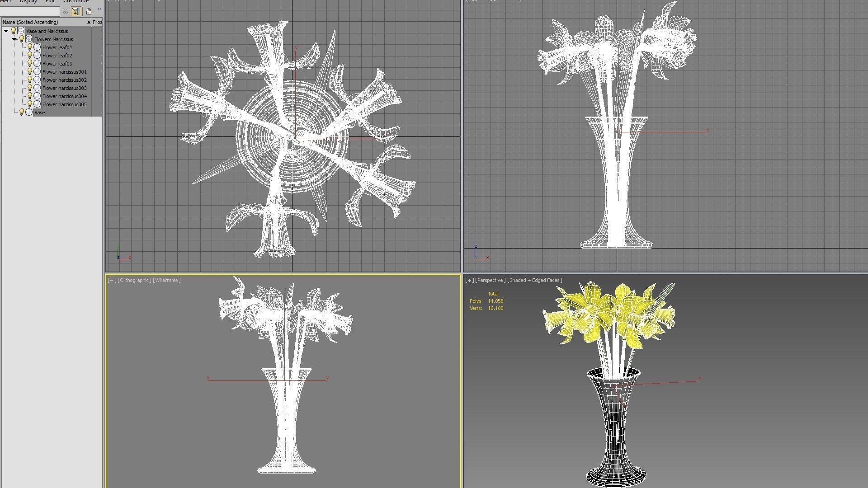Select 'Flower narcissus005' in the explorer

(64, 104)
